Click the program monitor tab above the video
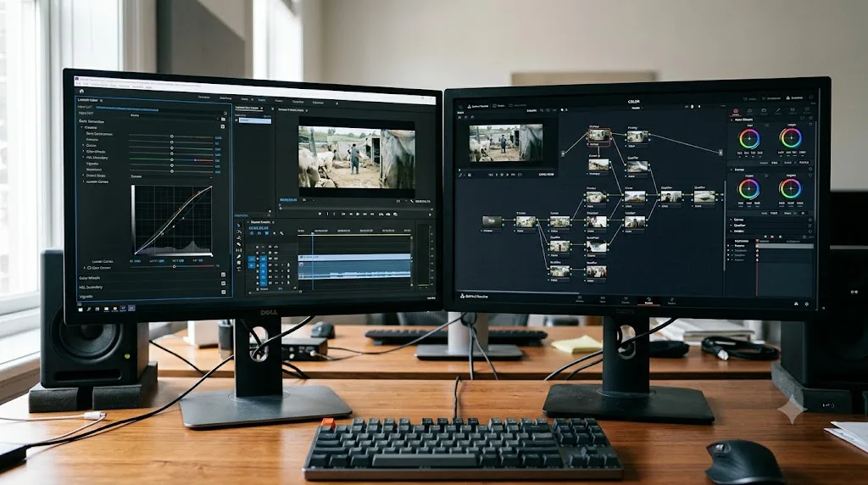The width and height of the screenshot is (868, 485). click(291, 109)
